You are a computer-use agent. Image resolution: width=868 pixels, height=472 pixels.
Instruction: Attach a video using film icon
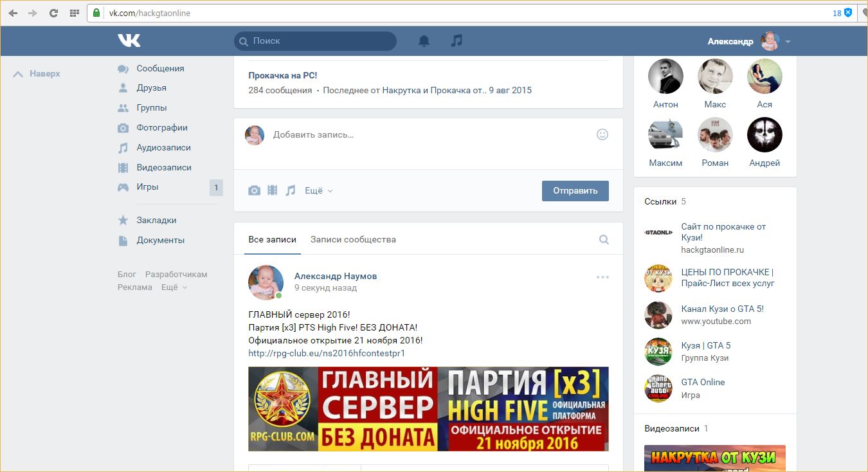273,190
